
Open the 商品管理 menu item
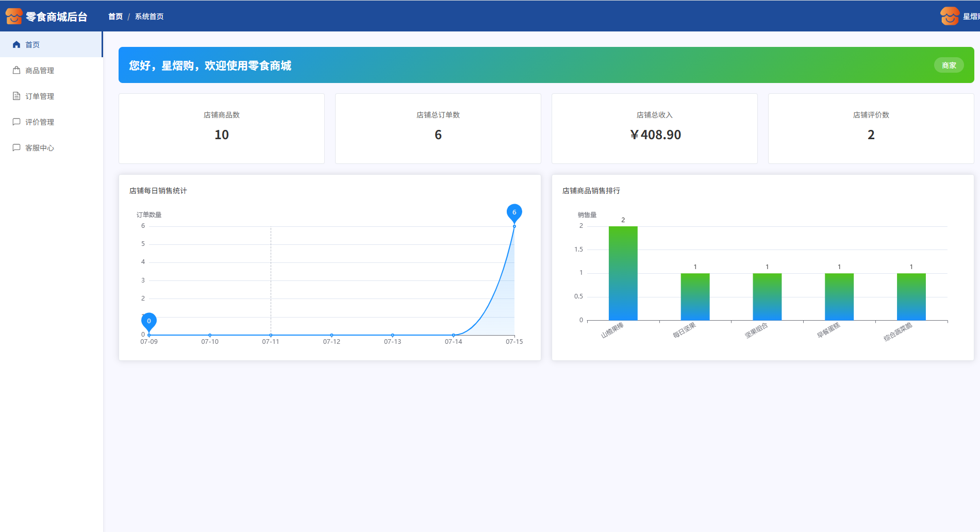click(40, 71)
